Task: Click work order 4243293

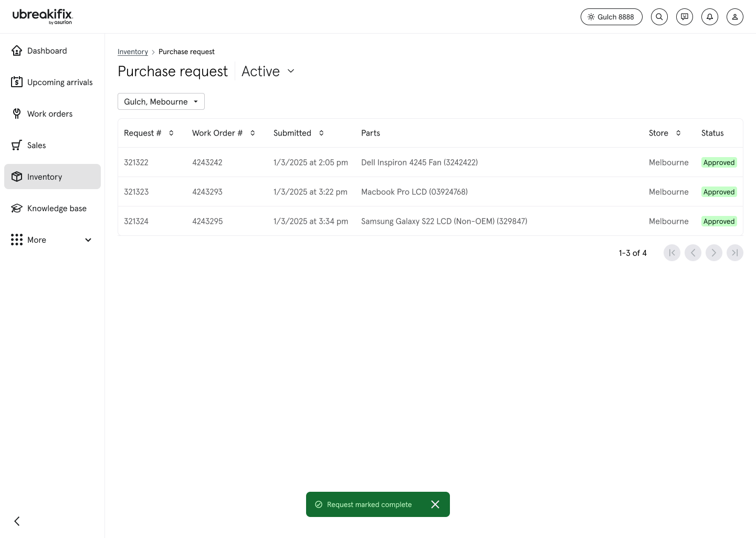Action: point(207,192)
